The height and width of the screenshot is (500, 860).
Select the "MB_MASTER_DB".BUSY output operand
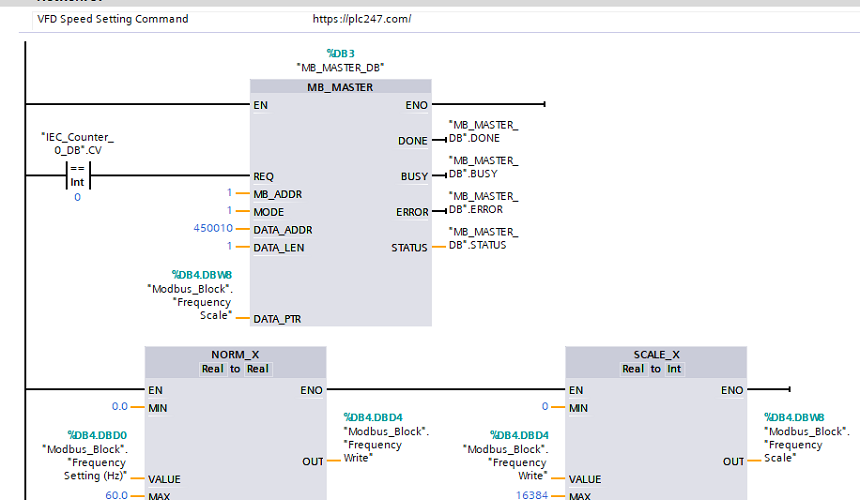pyautogui.click(x=483, y=167)
